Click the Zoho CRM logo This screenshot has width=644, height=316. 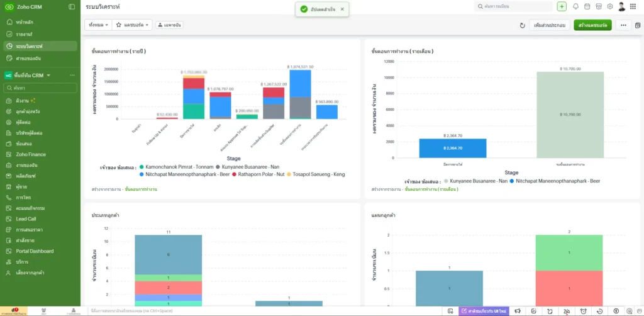click(x=11, y=7)
